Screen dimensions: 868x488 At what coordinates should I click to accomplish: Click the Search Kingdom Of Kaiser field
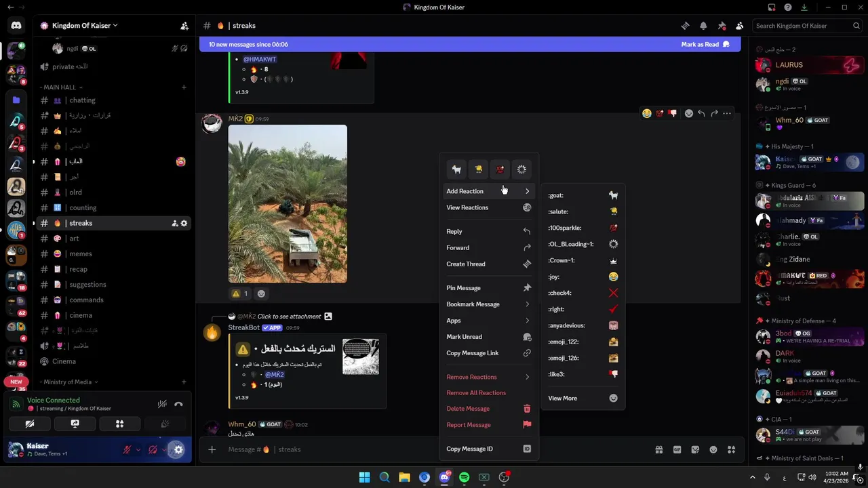tap(808, 26)
